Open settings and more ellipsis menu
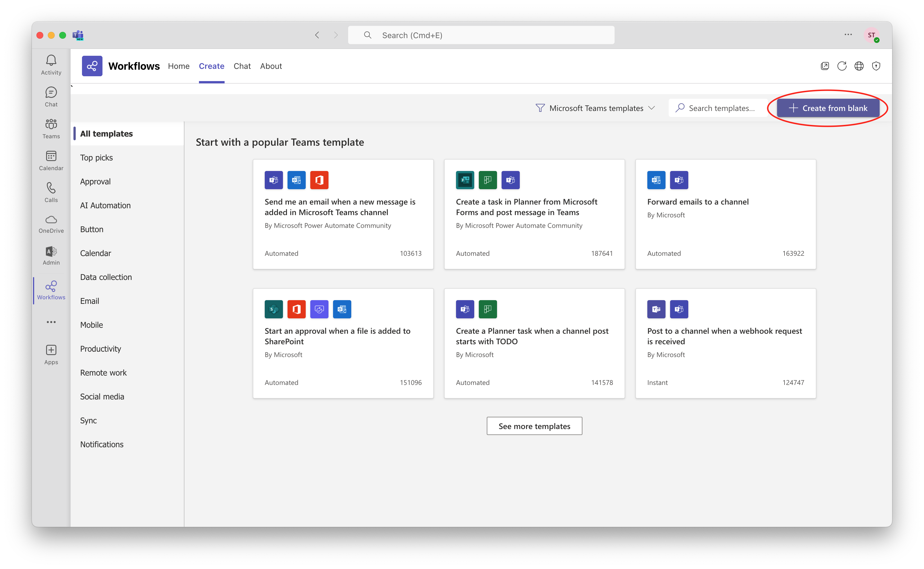This screenshot has width=924, height=569. [x=848, y=35]
